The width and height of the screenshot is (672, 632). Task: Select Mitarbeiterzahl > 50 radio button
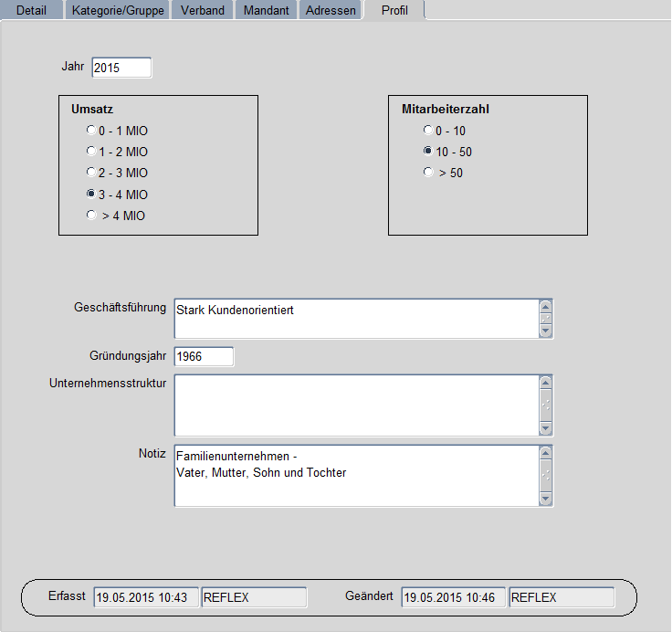click(427, 173)
